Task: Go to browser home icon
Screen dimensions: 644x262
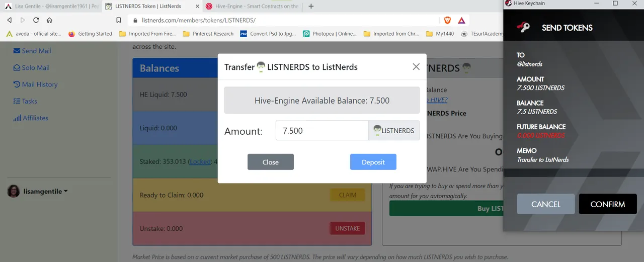Action: point(49,20)
